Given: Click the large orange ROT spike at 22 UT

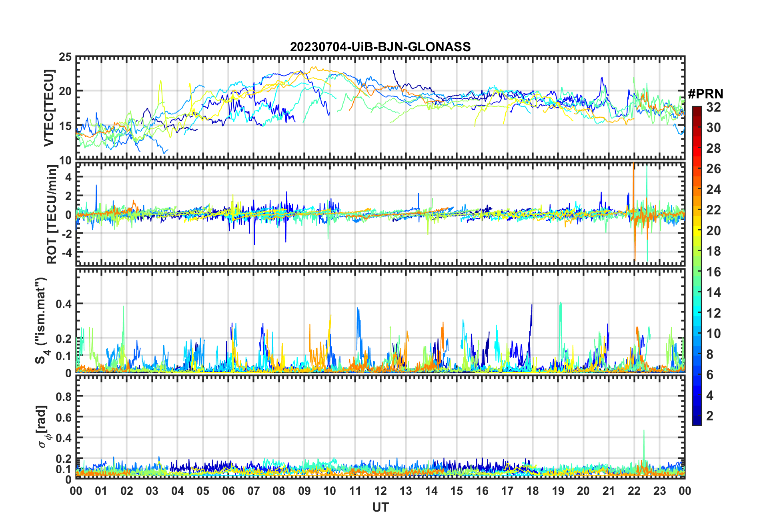Looking at the screenshot, I should [x=634, y=212].
